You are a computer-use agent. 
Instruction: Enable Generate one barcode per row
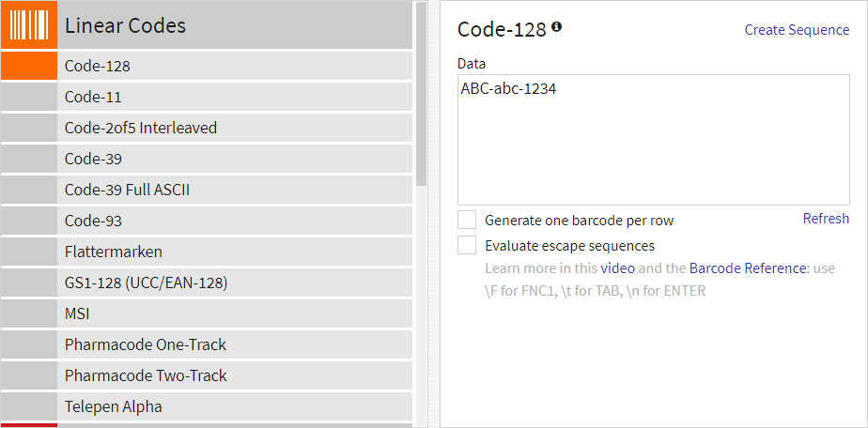pos(467,221)
